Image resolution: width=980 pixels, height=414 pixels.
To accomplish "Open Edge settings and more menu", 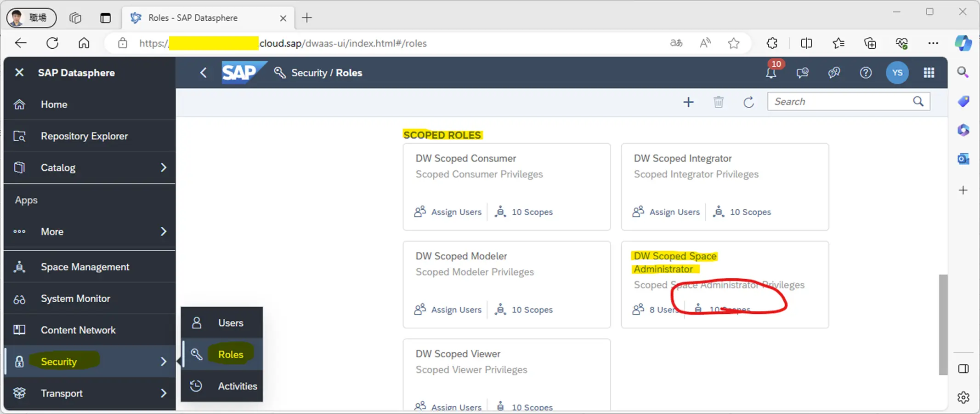I will (933, 43).
